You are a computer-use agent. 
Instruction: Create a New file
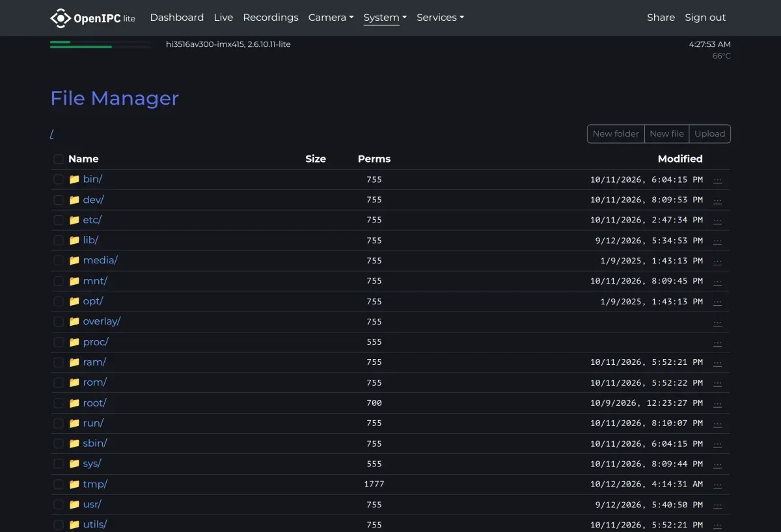tap(666, 134)
